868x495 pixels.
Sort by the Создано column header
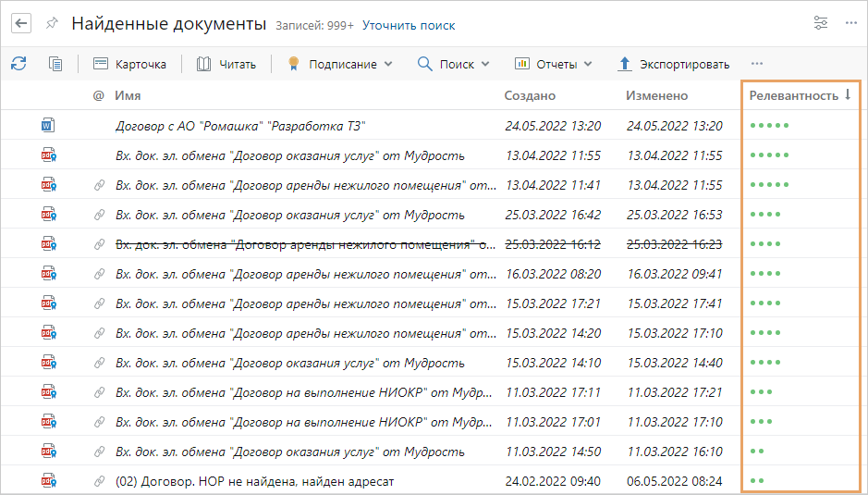tap(530, 95)
